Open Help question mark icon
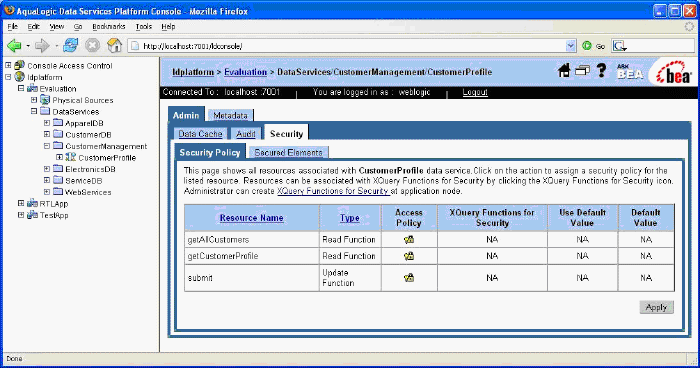 [601, 71]
